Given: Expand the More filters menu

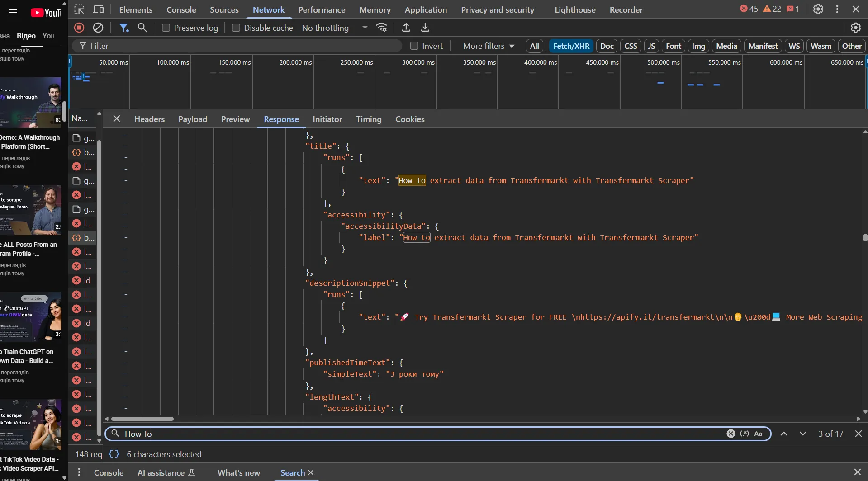Looking at the screenshot, I should [489, 46].
